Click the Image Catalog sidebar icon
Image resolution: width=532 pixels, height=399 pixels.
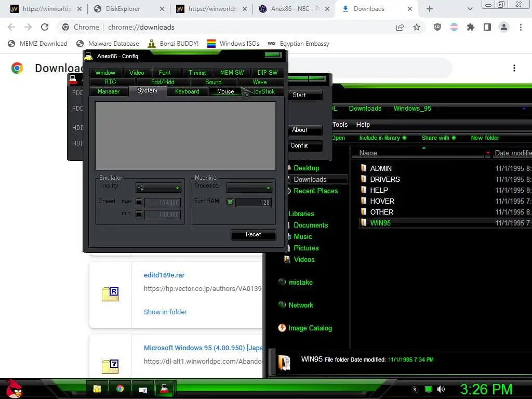[x=282, y=328]
